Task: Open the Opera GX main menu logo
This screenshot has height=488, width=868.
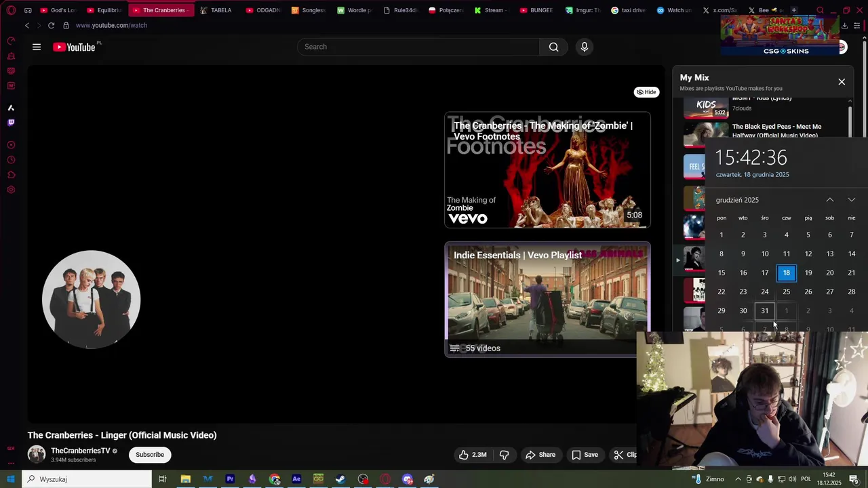Action: point(11,10)
